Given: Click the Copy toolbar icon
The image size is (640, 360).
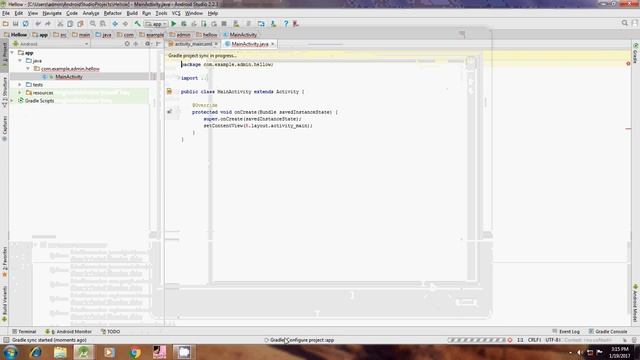Looking at the screenshot, I should (70, 24).
